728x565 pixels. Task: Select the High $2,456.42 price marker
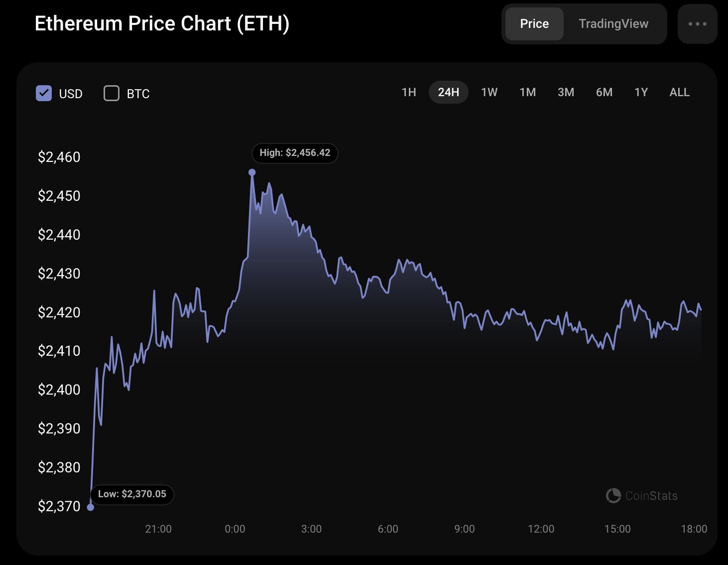click(252, 171)
